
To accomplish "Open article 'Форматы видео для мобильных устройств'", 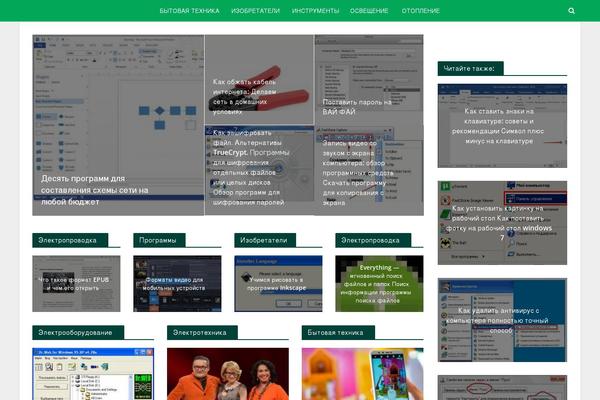I will pyautogui.click(x=177, y=284).
